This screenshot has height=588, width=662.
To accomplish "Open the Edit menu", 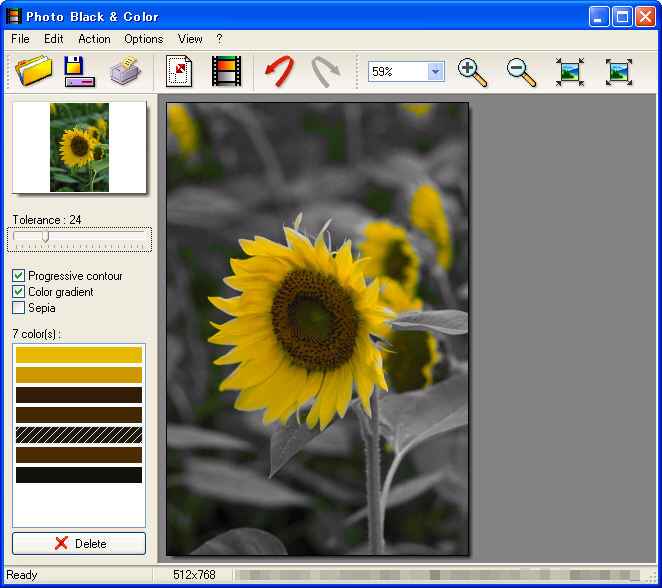I will 54,39.
